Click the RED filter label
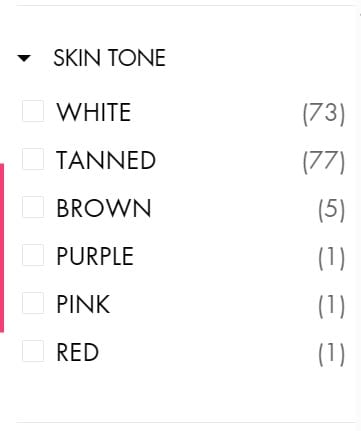 point(78,352)
